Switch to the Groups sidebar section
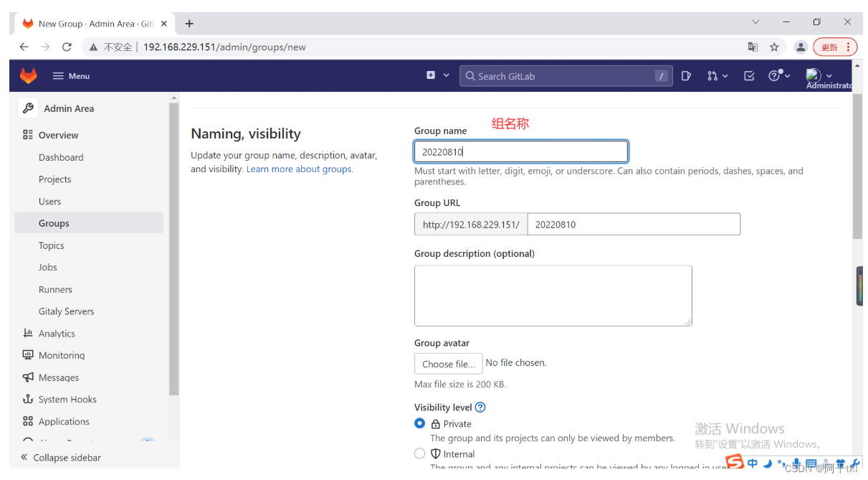This screenshot has width=868, height=480. pyautogui.click(x=54, y=223)
